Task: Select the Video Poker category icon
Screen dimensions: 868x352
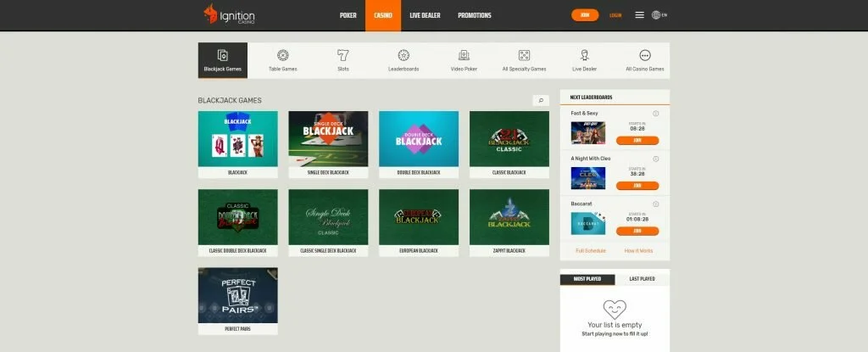Action: (464, 55)
